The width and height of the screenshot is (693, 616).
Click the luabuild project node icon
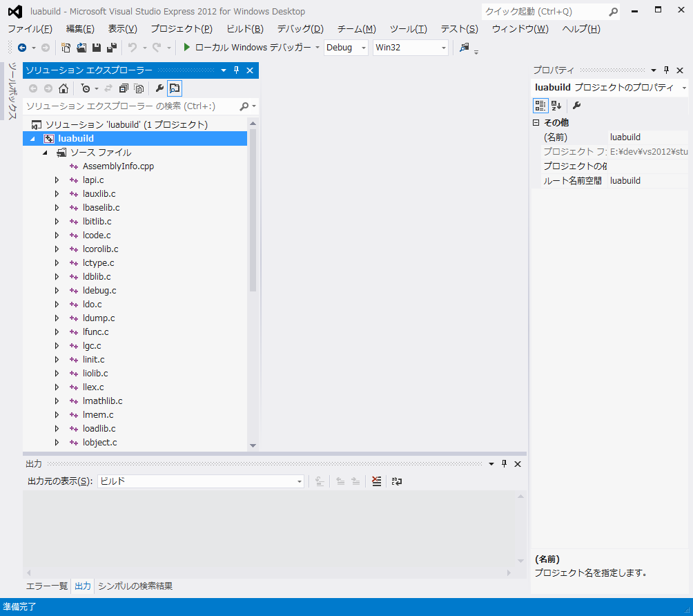[48, 138]
